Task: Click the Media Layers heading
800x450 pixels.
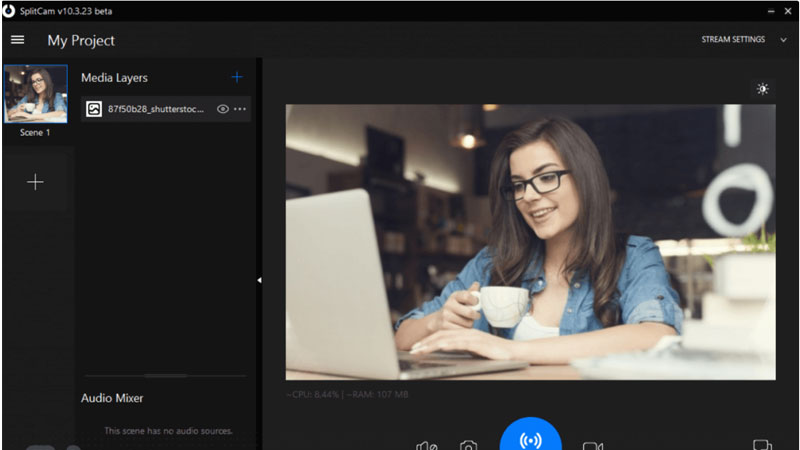Action: click(x=114, y=78)
